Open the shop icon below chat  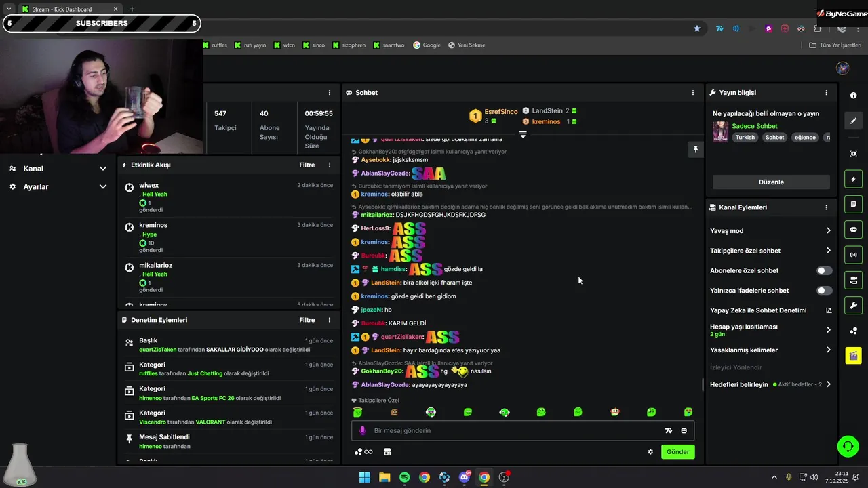pyautogui.click(x=387, y=452)
